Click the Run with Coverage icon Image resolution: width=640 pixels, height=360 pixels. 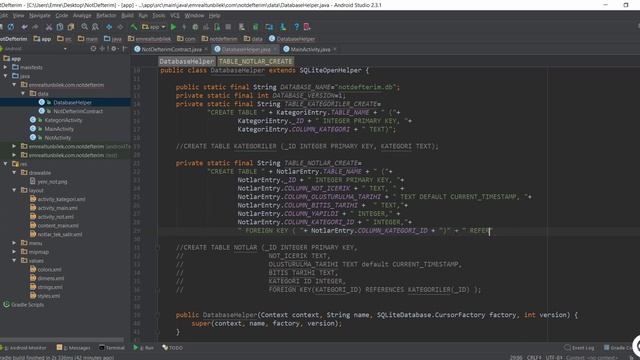[206, 27]
